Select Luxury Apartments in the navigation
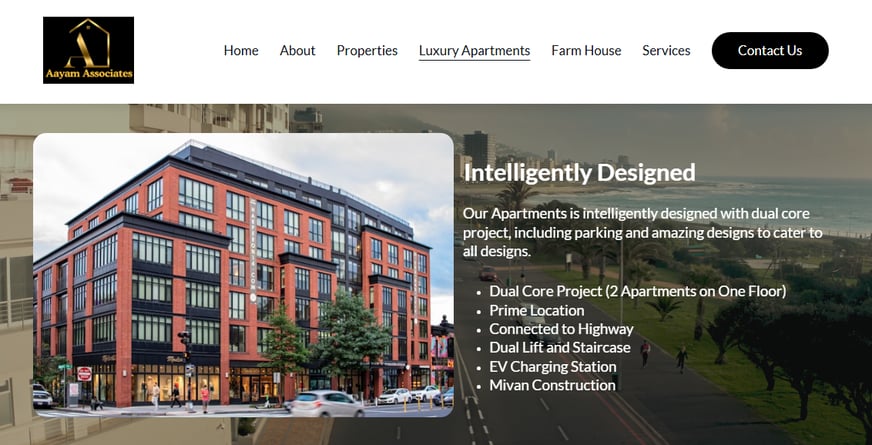872x445 pixels. 474,51
